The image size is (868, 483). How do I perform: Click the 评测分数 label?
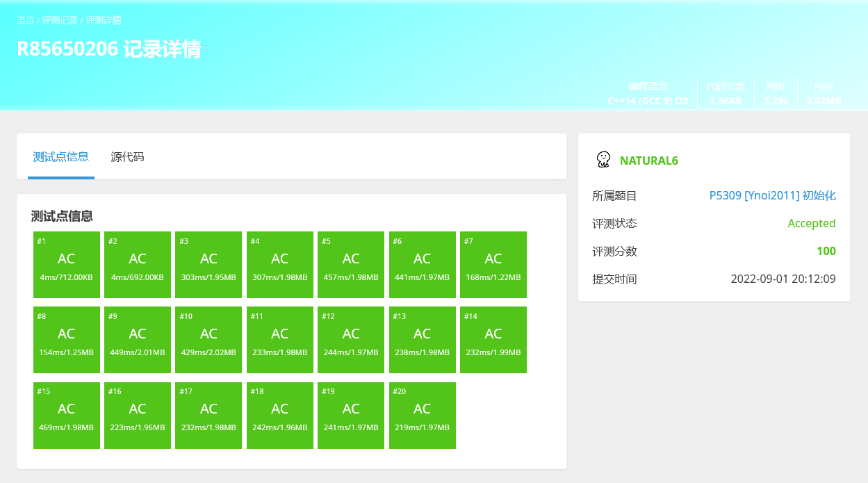coord(614,252)
